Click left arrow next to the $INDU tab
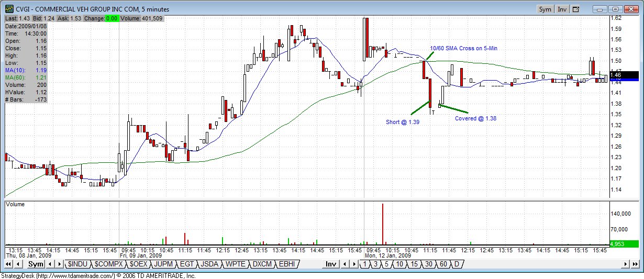This screenshot has width=644, height=279. pos(50,264)
